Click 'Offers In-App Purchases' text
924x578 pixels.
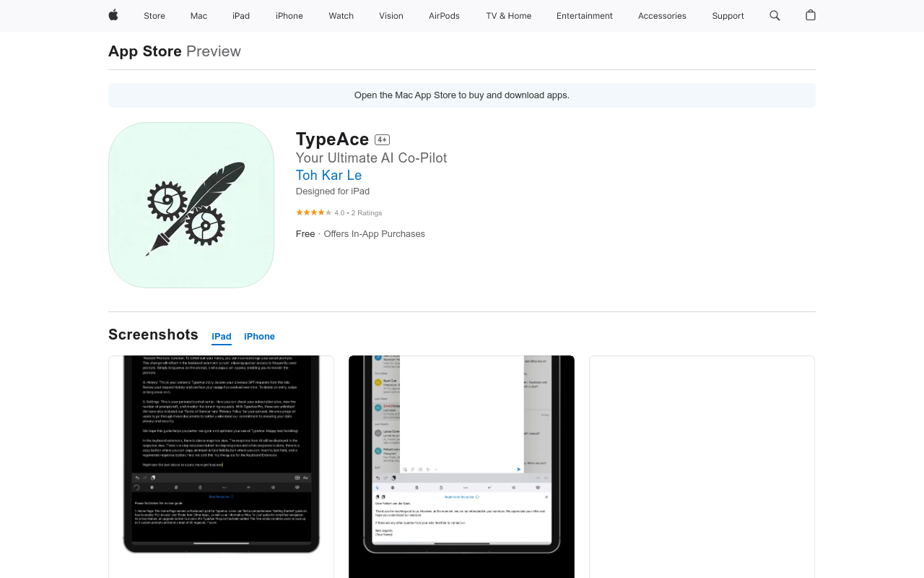point(374,234)
